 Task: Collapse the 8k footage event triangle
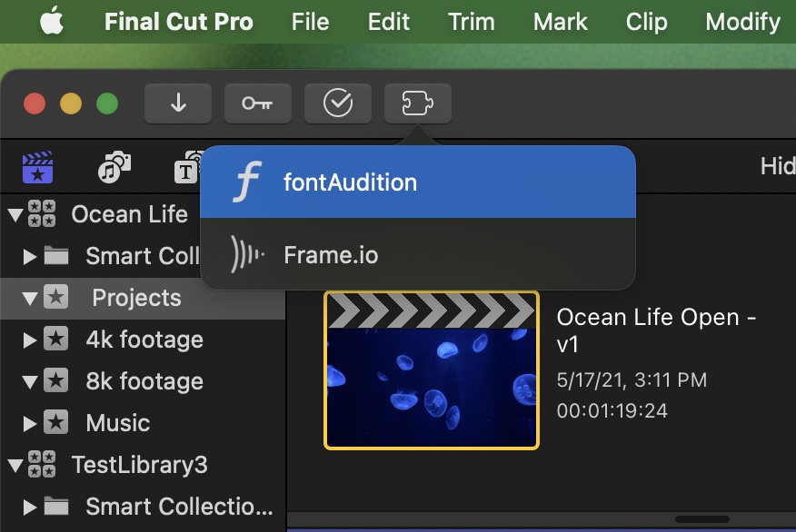coord(30,382)
